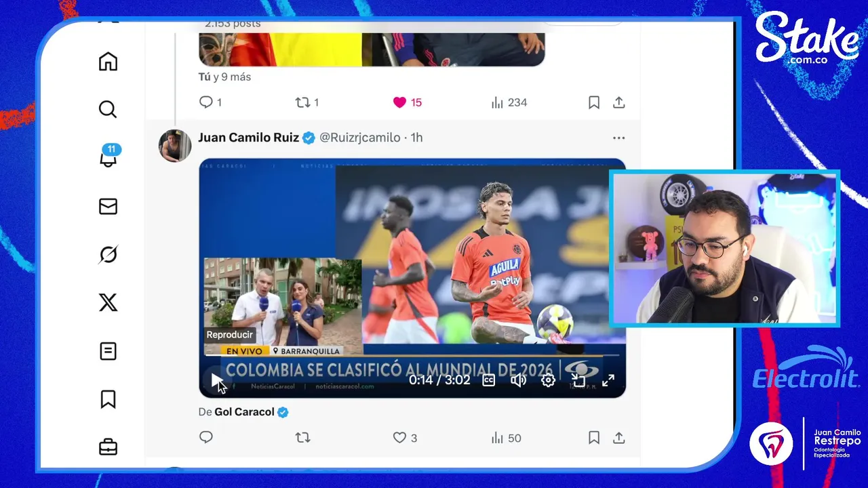
Task: Open the Jobs briefcase icon
Action: [108, 447]
